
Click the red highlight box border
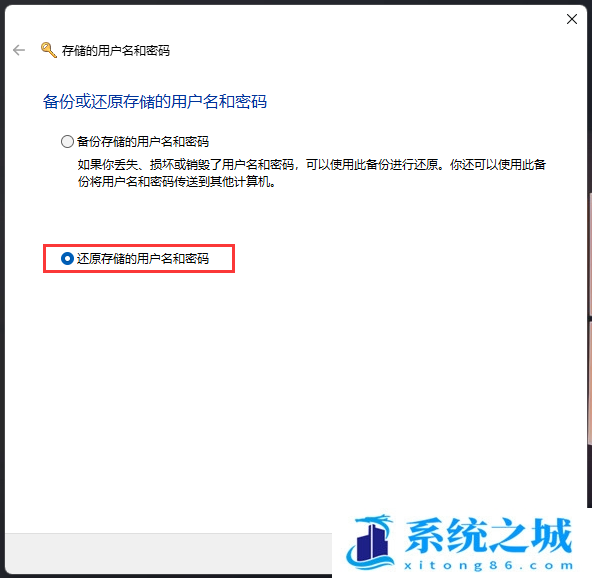[x=139, y=245]
